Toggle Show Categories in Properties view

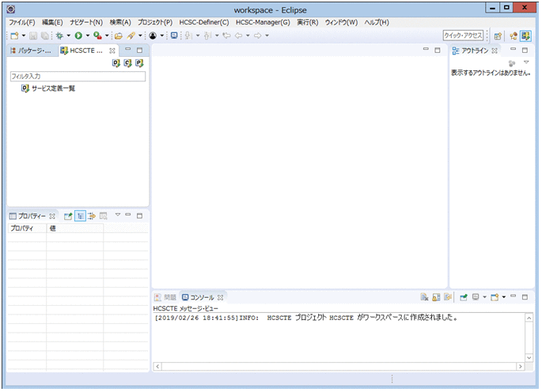80,216
